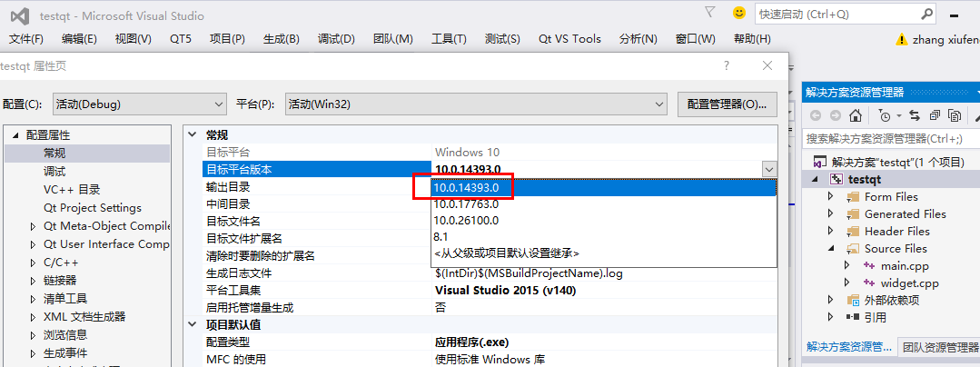Select 10.0.26100.0 in the version list
Viewport: 980px width, 367px height.
(x=604, y=221)
